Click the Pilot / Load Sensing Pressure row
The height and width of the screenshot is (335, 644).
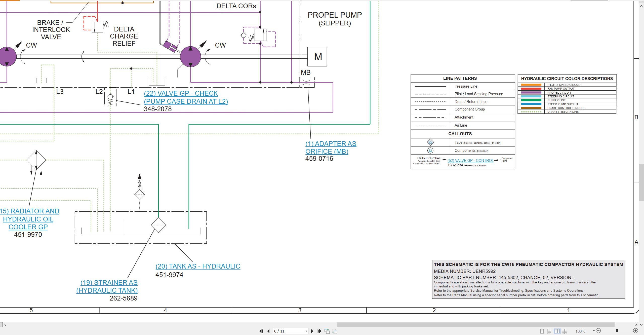click(x=463, y=94)
